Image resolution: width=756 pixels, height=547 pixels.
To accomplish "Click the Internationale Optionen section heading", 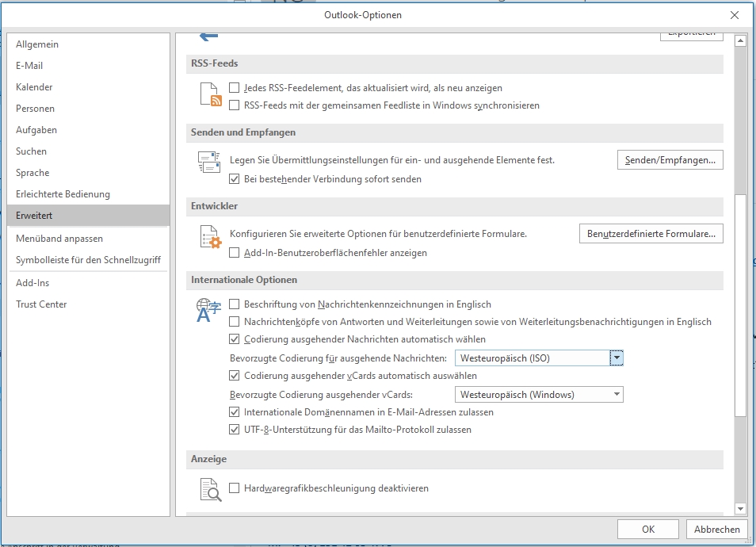I will (x=244, y=280).
